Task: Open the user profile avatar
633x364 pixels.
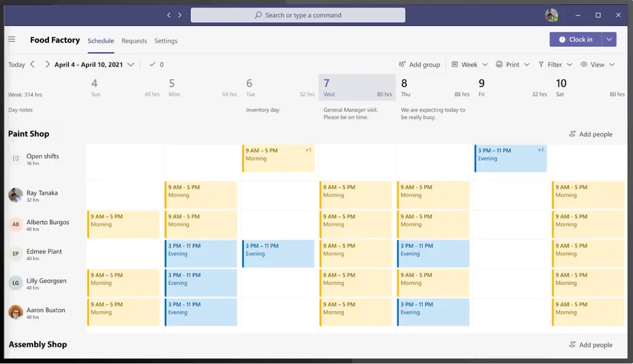Action: pos(551,15)
